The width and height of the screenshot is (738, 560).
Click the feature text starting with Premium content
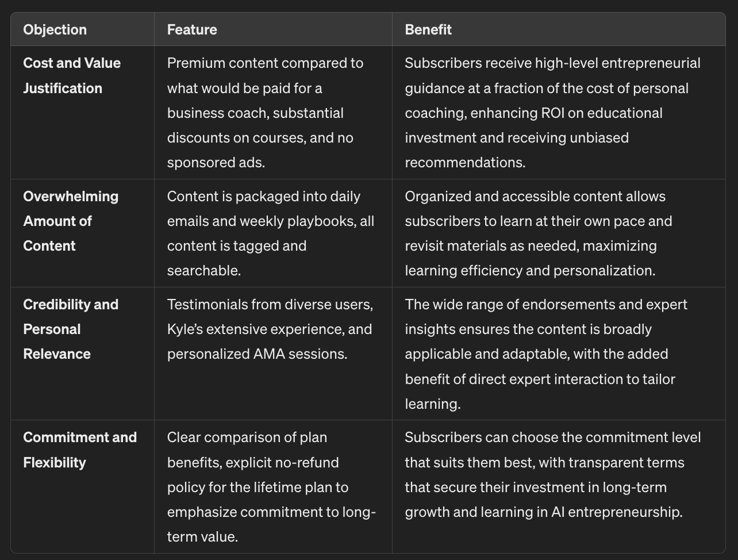[x=265, y=113]
